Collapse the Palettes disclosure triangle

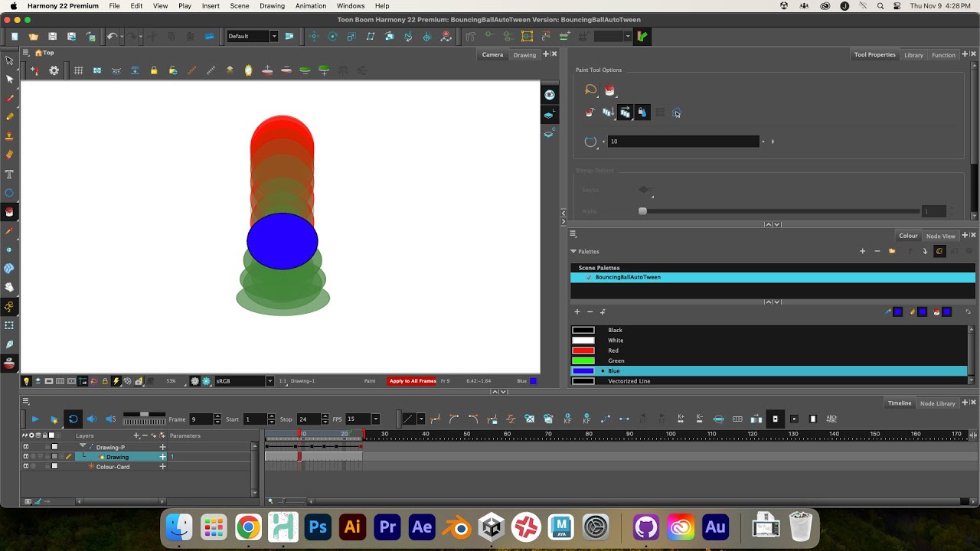click(x=573, y=251)
